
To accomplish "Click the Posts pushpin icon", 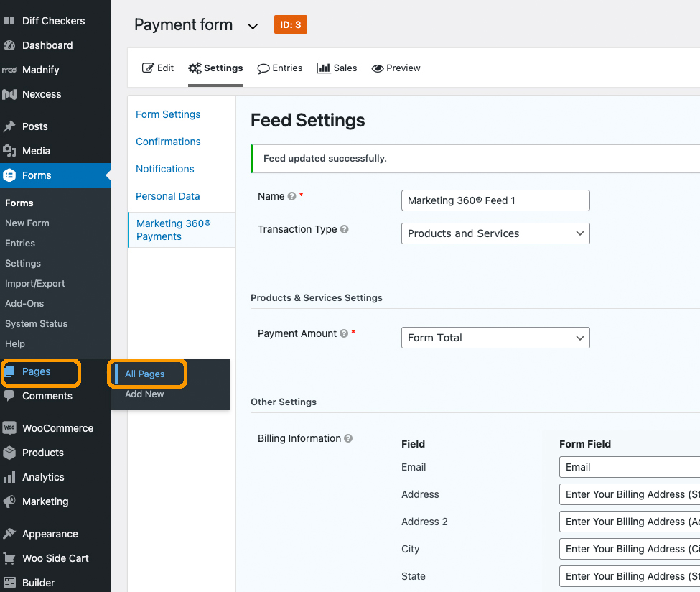I will 9,126.
